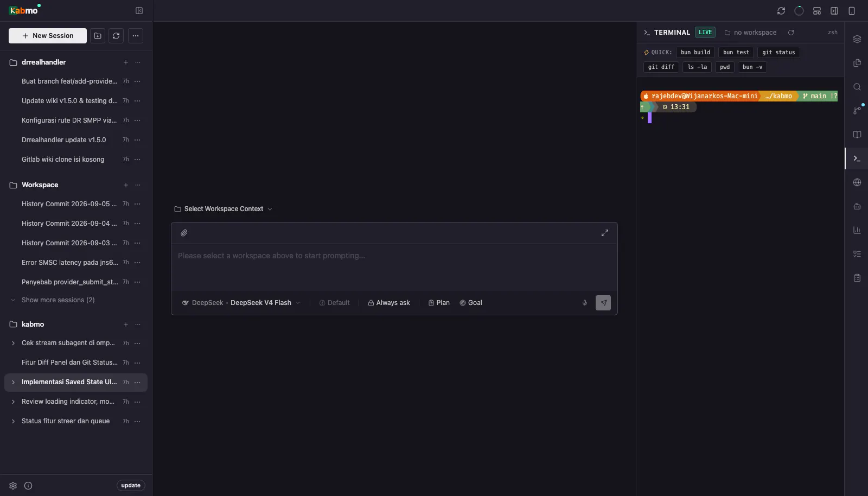Open History Commit 2026-09-05 session
This screenshot has width=868, height=496.
(69, 204)
